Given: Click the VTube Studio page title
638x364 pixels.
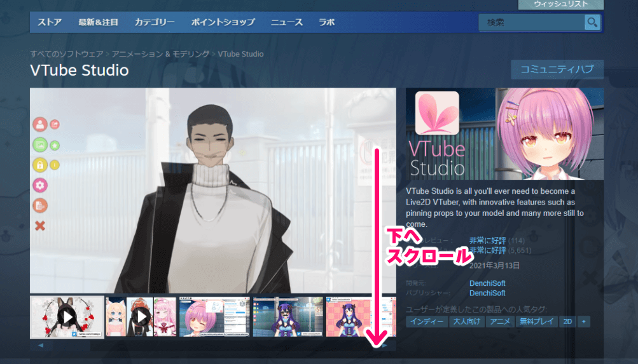Looking at the screenshot, I should click(80, 71).
